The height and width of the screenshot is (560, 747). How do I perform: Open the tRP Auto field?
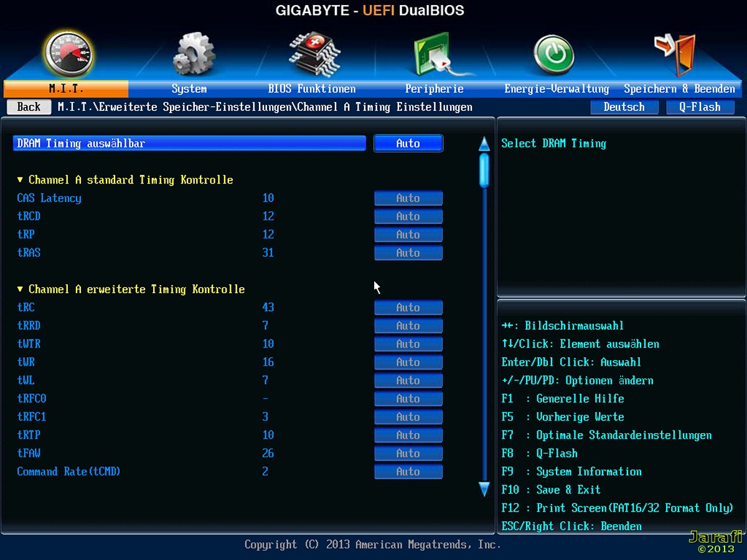tap(408, 235)
